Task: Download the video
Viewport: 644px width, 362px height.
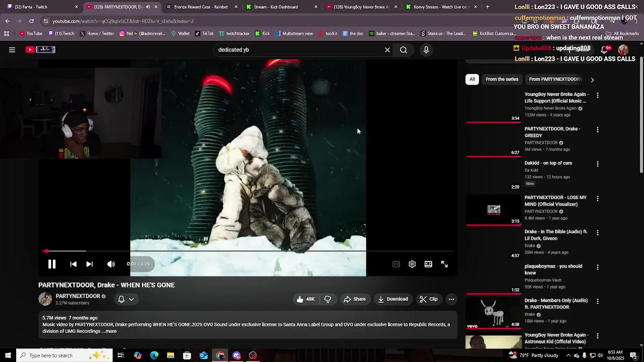Action: click(393, 299)
